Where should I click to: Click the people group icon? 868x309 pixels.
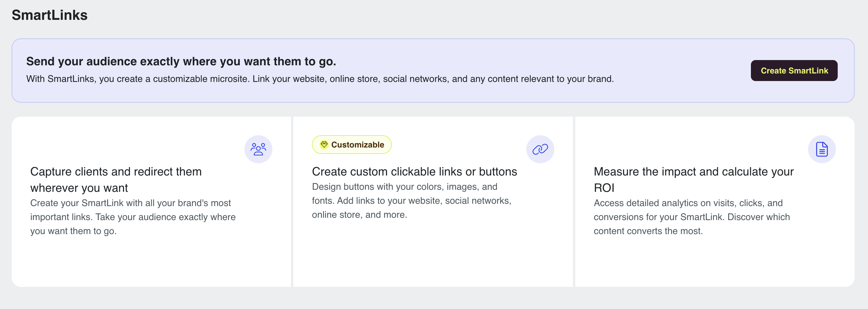click(258, 149)
